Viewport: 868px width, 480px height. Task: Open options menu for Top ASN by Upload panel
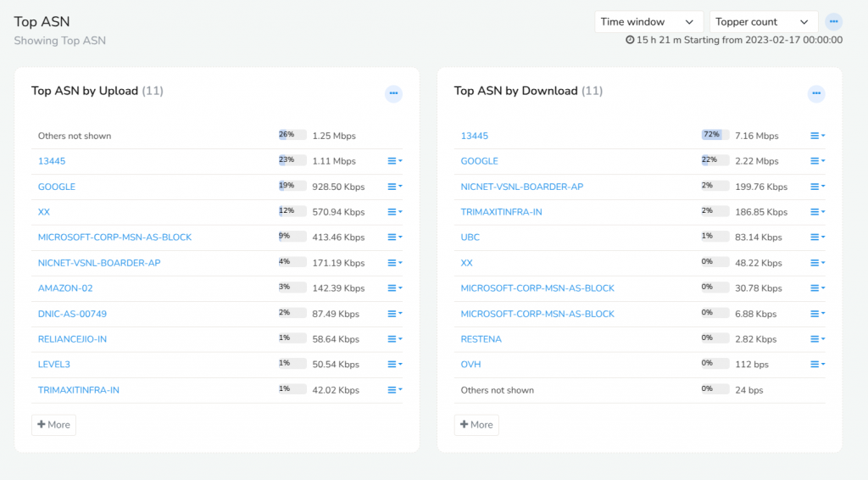[393, 93]
